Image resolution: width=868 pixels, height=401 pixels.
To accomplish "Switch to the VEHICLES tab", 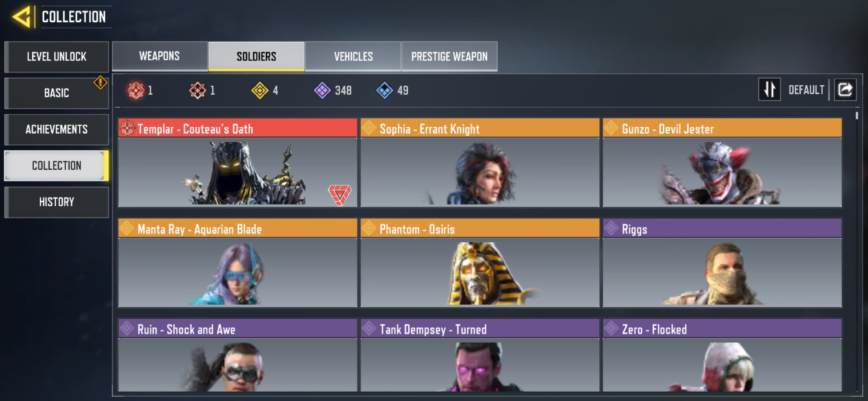I will pyautogui.click(x=353, y=56).
